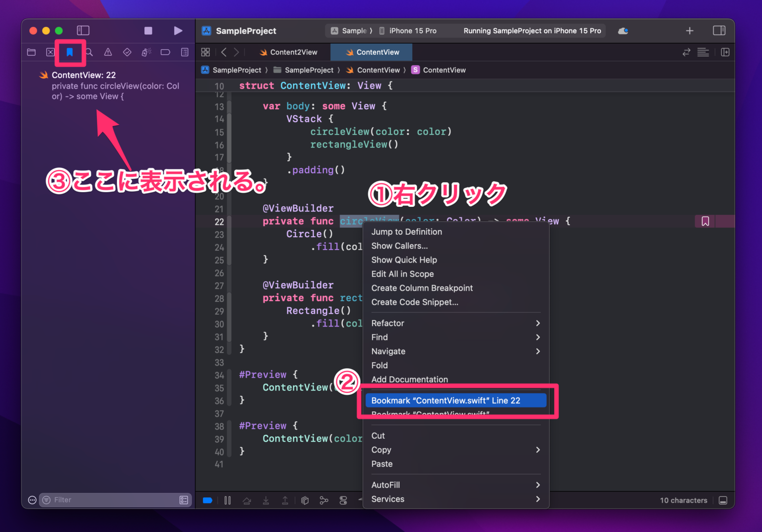The image size is (762, 532).
Task: Pause app execution in the debug bar
Action: click(x=228, y=500)
